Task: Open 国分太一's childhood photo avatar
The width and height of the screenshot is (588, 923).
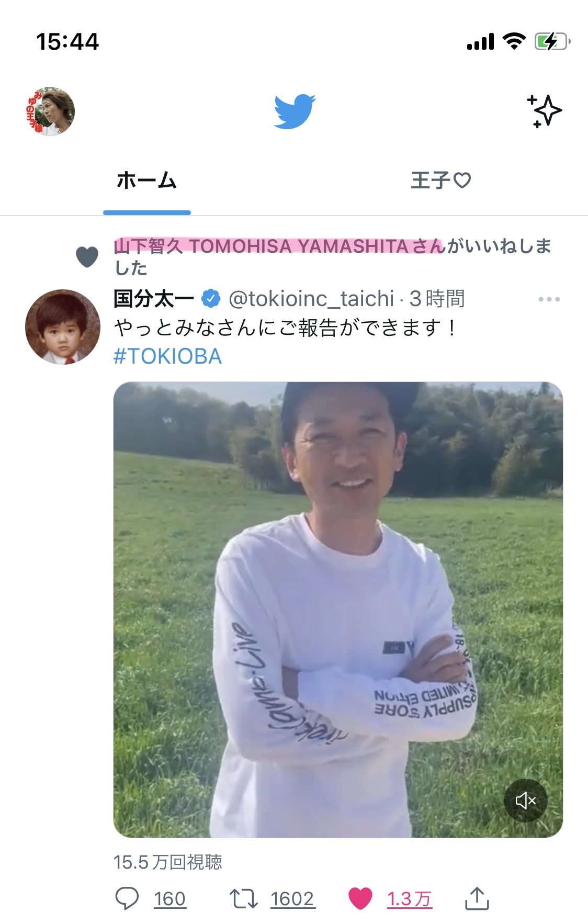Action: point(63,327)
